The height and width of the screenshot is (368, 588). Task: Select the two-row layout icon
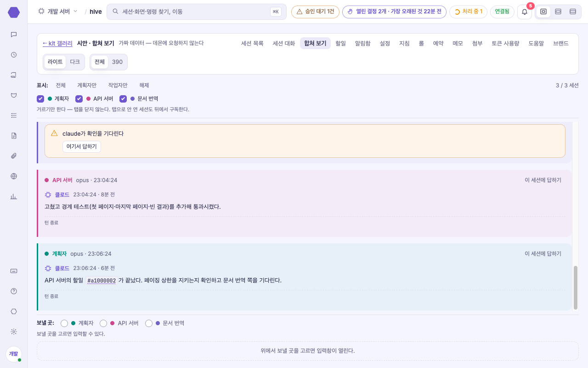pos(558,11)
